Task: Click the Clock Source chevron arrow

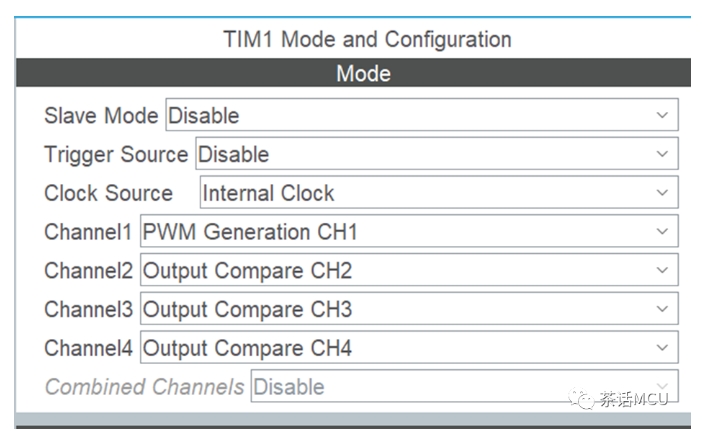Action: pos(662,193)
